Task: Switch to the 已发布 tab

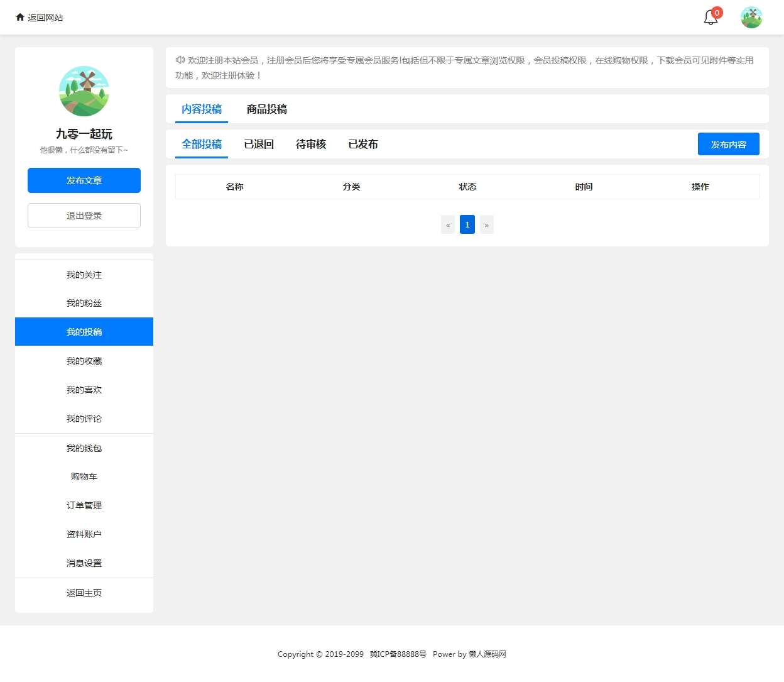Action: tap(362, 144)
